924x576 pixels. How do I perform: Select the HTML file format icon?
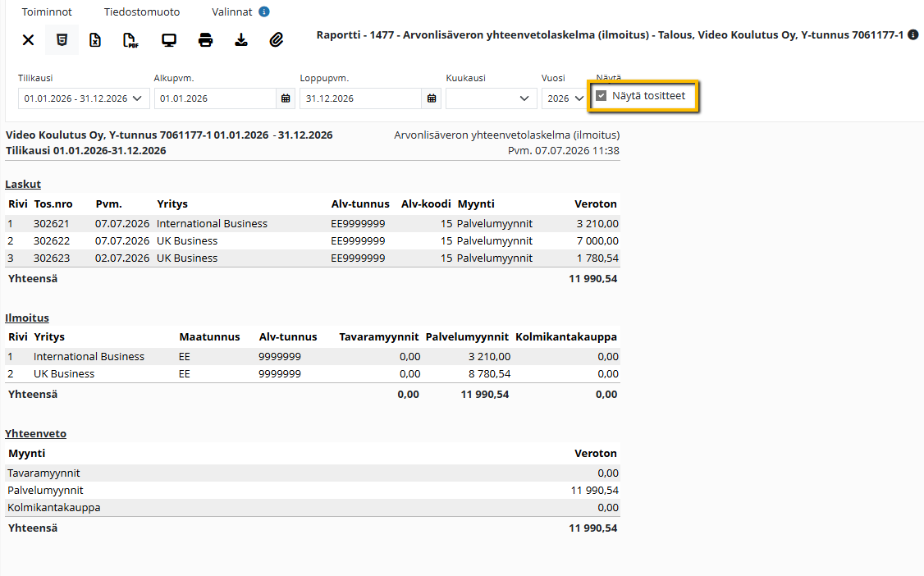62,40
